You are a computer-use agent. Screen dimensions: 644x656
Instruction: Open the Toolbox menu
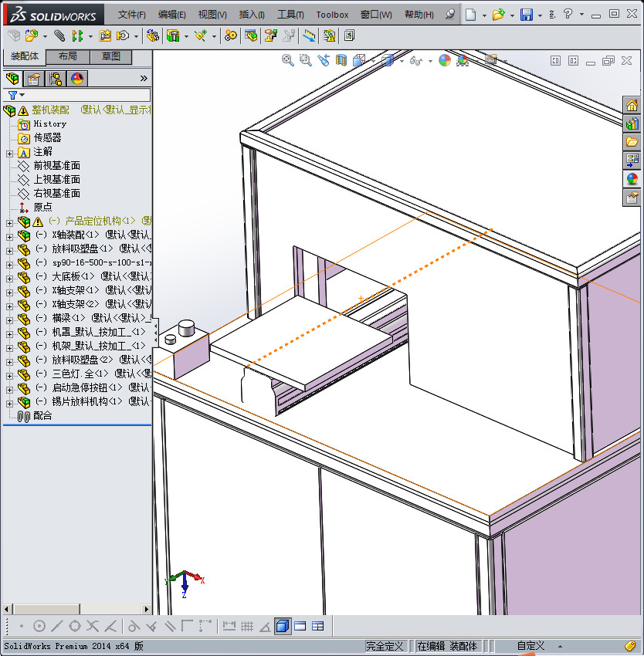point(332,15)
